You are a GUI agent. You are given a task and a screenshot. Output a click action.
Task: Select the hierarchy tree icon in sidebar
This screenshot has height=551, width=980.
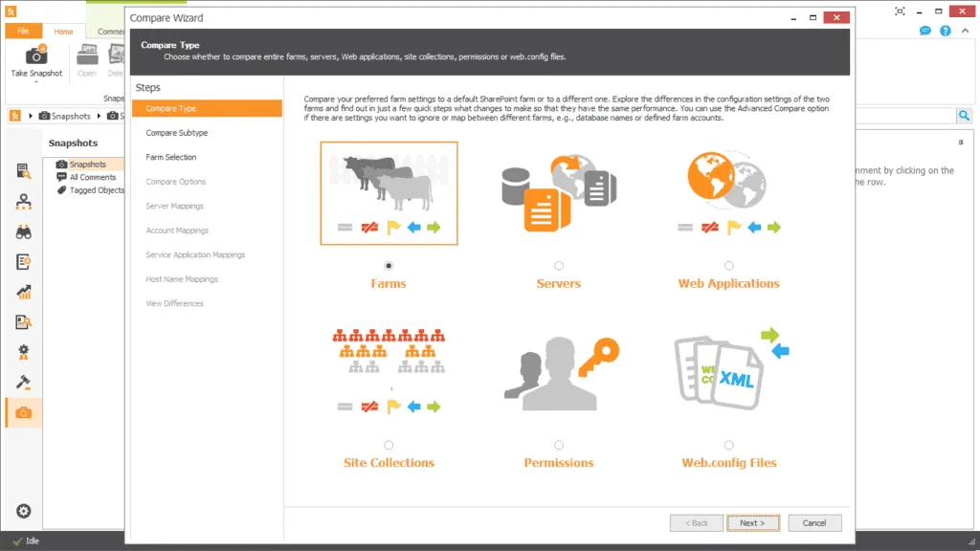pos(24,202)
